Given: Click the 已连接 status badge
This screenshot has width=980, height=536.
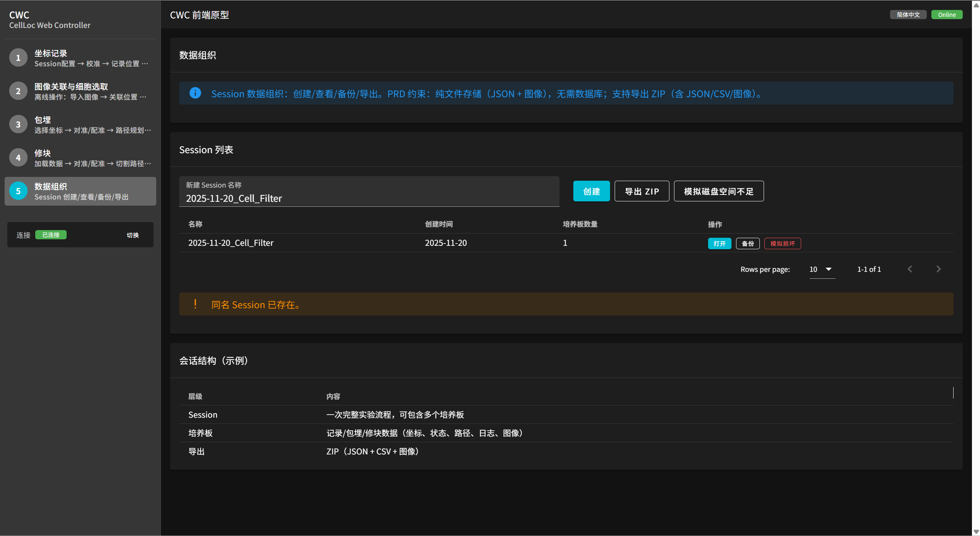Looking at the screenshot, I should pyautogui.click(x=51, y=235).
